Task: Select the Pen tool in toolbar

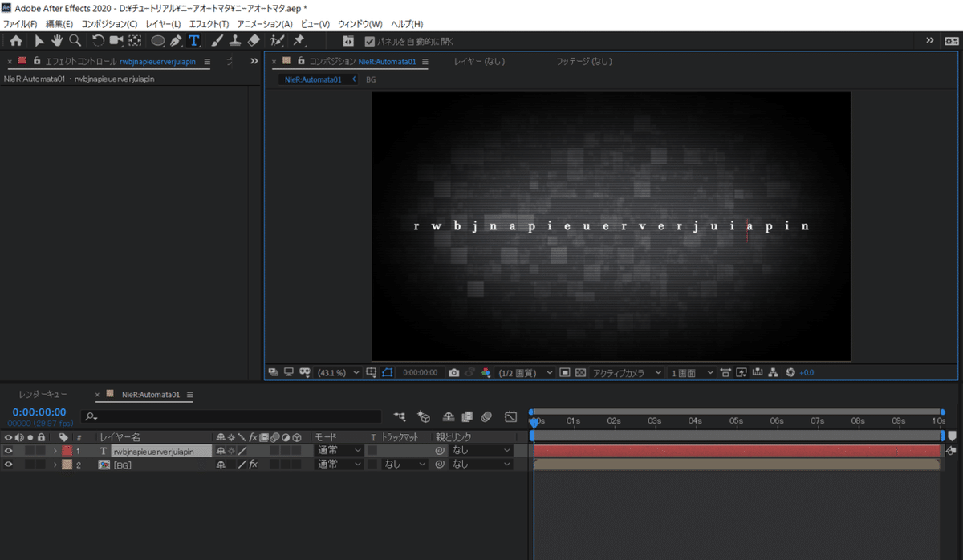Action: tap(176, 40)
